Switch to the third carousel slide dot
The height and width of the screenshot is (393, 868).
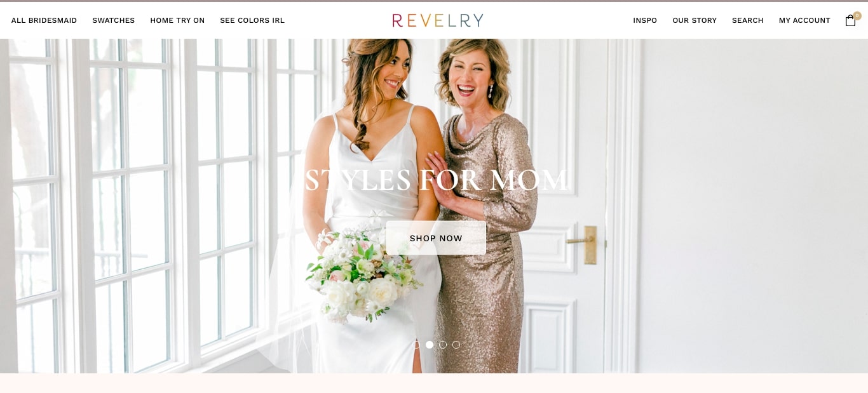point(443,345)
